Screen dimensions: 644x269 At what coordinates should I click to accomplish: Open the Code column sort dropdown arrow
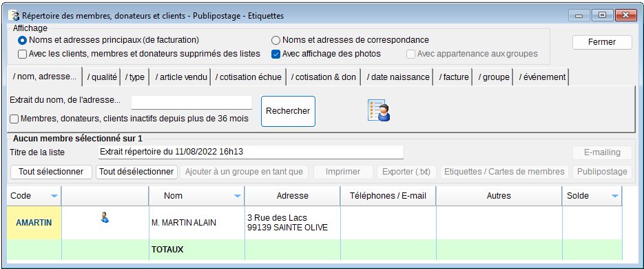pos(54,196)
